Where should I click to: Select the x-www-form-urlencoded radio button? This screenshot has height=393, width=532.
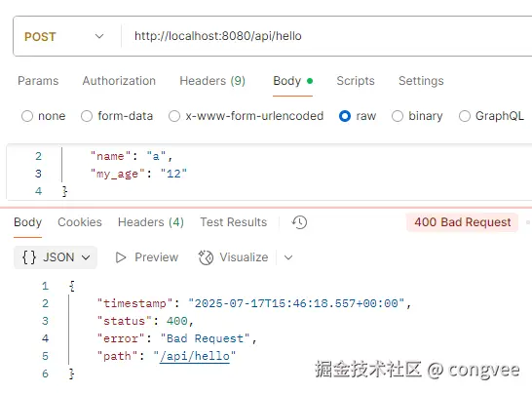coord(174,116)
